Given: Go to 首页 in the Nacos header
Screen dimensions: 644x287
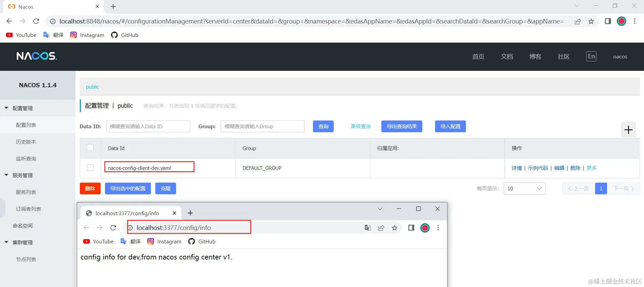Looking at the screenshot, I should [478, 57].
